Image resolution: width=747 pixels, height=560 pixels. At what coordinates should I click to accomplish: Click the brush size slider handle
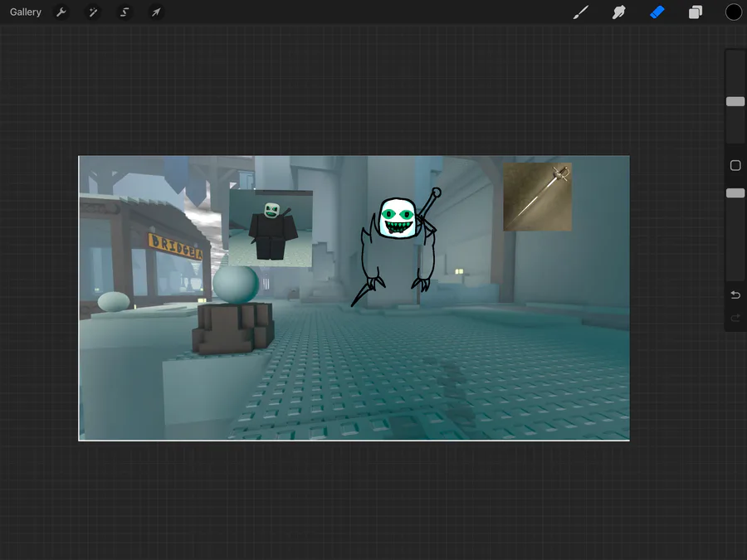(735, 101)
